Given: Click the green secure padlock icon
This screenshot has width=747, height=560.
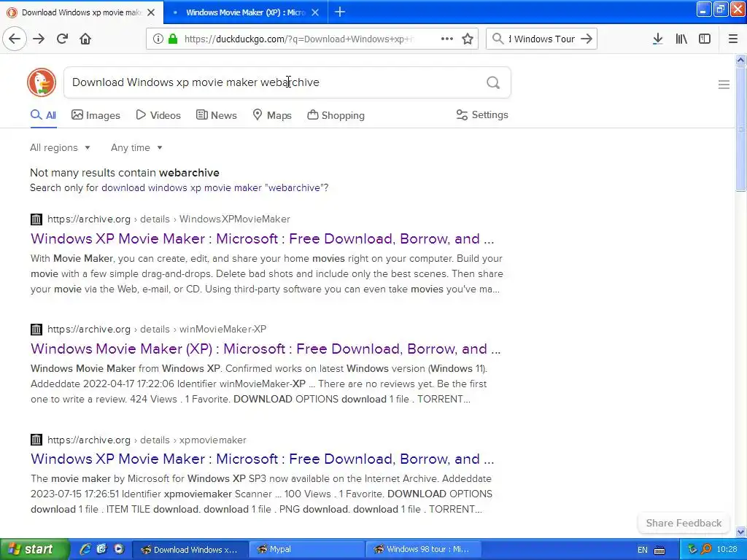Looking at the screenshot, I should pyautogui.click(x=172, y=39).
